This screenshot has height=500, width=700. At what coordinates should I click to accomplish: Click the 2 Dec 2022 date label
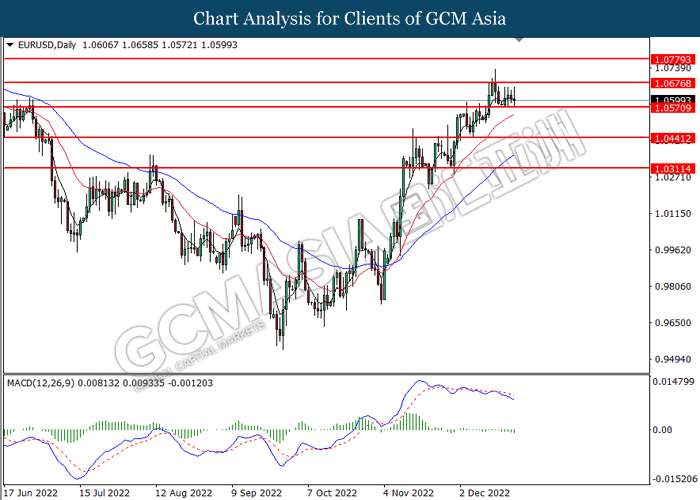484,493
